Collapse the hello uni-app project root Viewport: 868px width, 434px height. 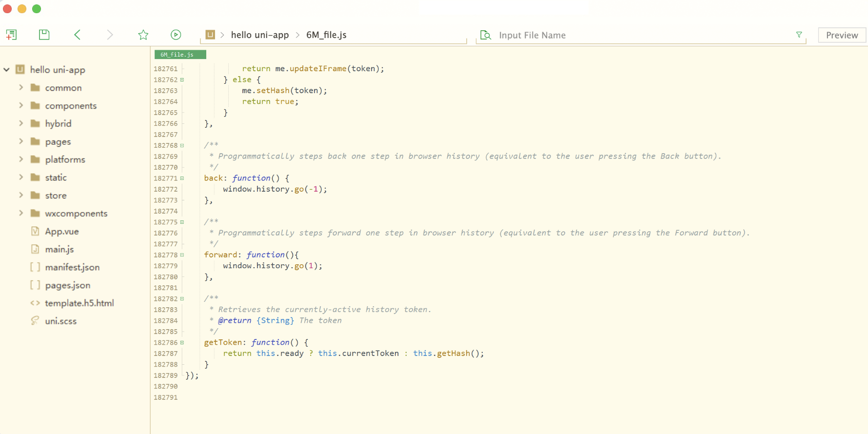[x=7, y=70]
